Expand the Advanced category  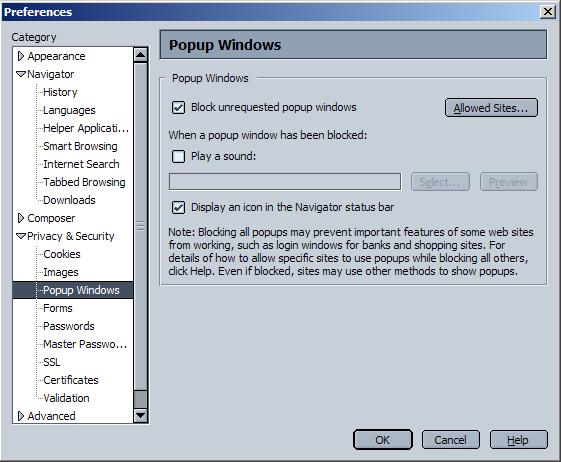coord(21,416)
